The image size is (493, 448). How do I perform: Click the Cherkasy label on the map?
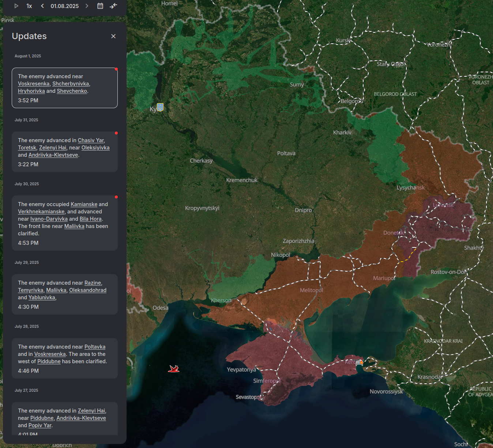click(201, 161)
